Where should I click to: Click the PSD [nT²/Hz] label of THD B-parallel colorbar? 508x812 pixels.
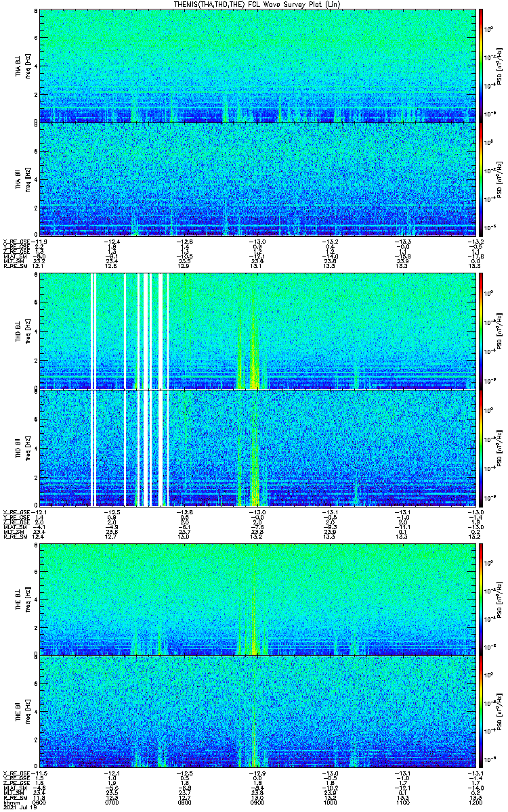(500, 448)
